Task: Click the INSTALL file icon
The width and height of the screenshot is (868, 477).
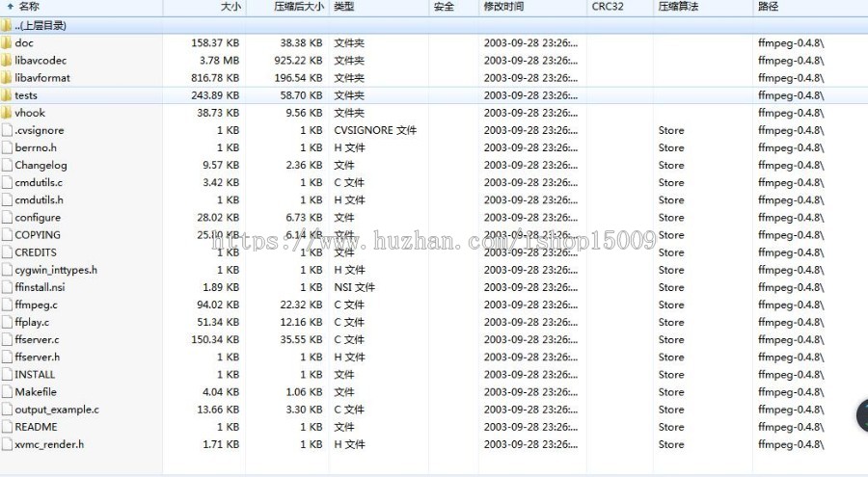Action: click(7, 375)
